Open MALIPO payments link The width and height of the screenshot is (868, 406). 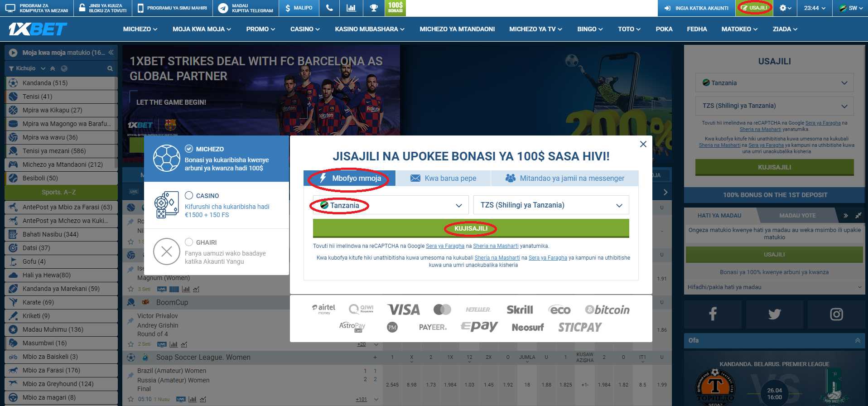point(299,8)
